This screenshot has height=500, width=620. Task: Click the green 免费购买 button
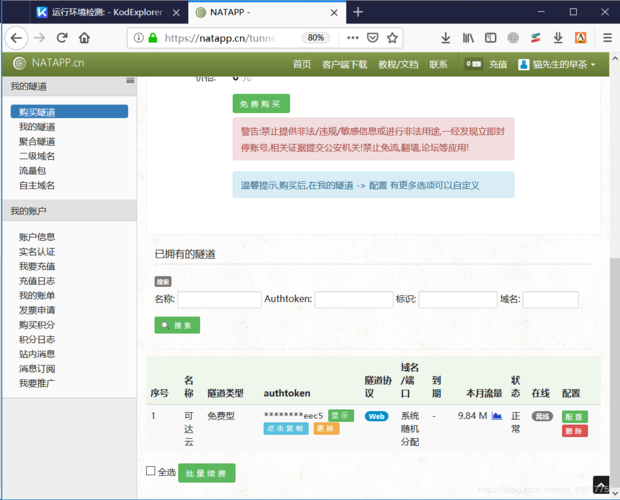coord(261,104)
